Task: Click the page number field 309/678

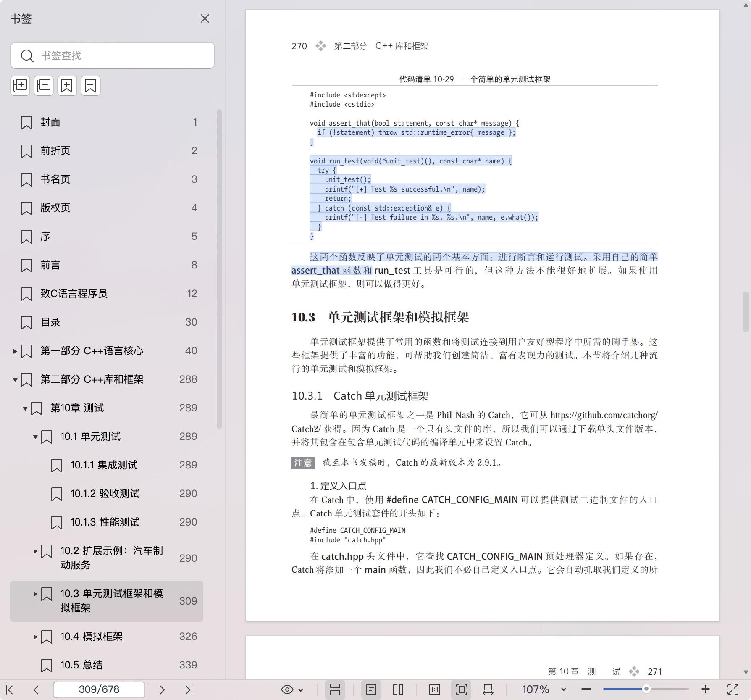Action: click(99, 689)
